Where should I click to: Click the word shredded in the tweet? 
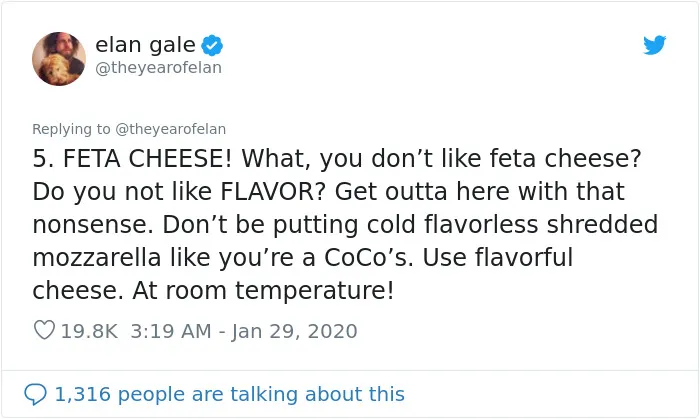pos(602,224)
